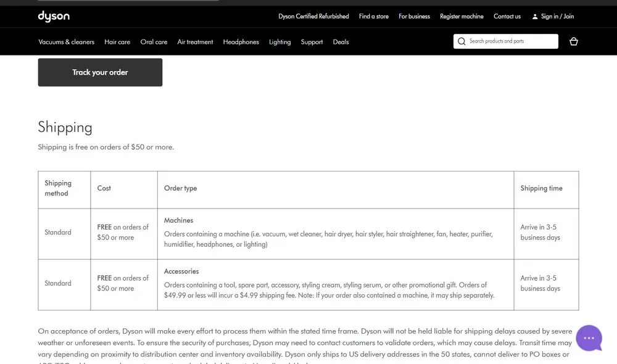
Task: Open the Contact us link
Action: coord(507,16)
